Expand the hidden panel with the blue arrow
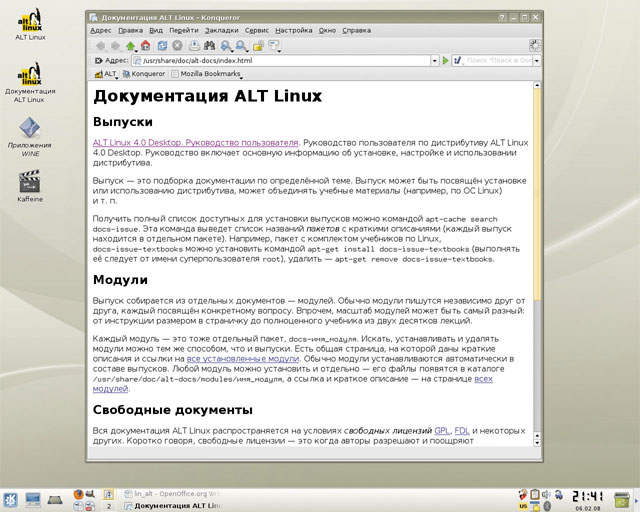 click(x=636, y=500)
